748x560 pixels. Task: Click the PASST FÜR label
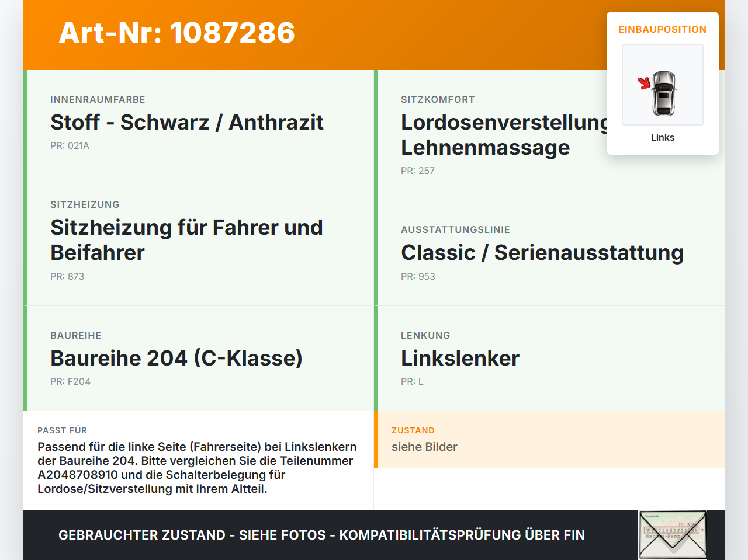62,430
